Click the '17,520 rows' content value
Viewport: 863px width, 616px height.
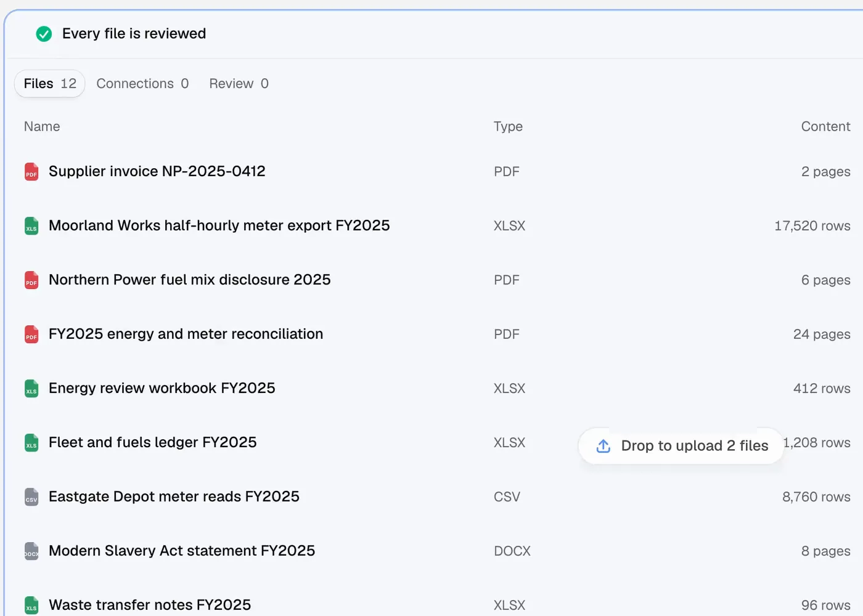tap(812, 226)
